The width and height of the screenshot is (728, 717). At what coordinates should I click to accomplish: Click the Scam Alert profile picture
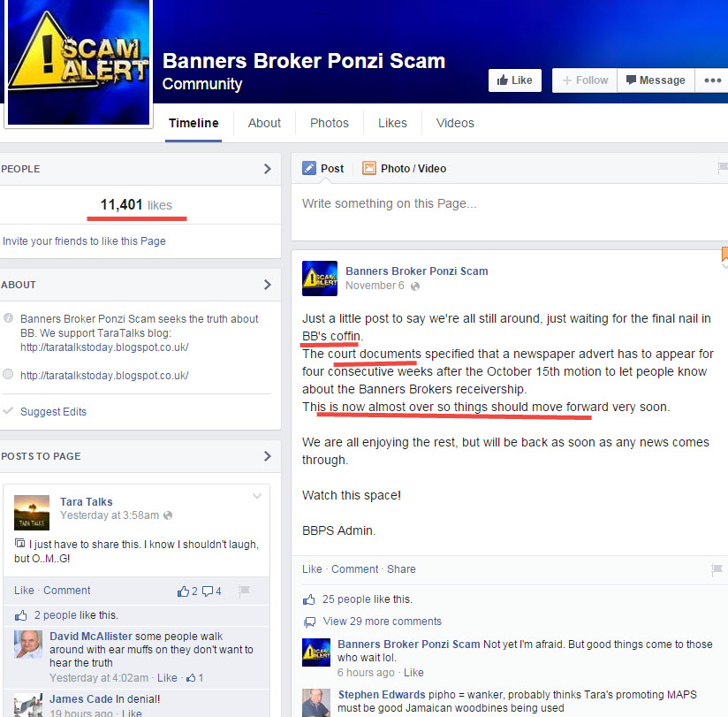point(79,63)
